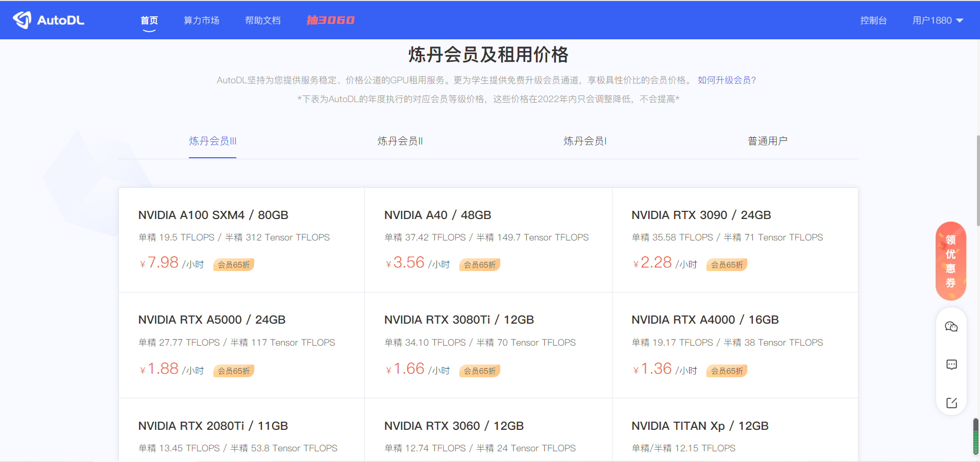The image size is (980, 462).
Task: Click the 单精 19.17 TFLOPS spec line
Action: [x=727, y=343]
